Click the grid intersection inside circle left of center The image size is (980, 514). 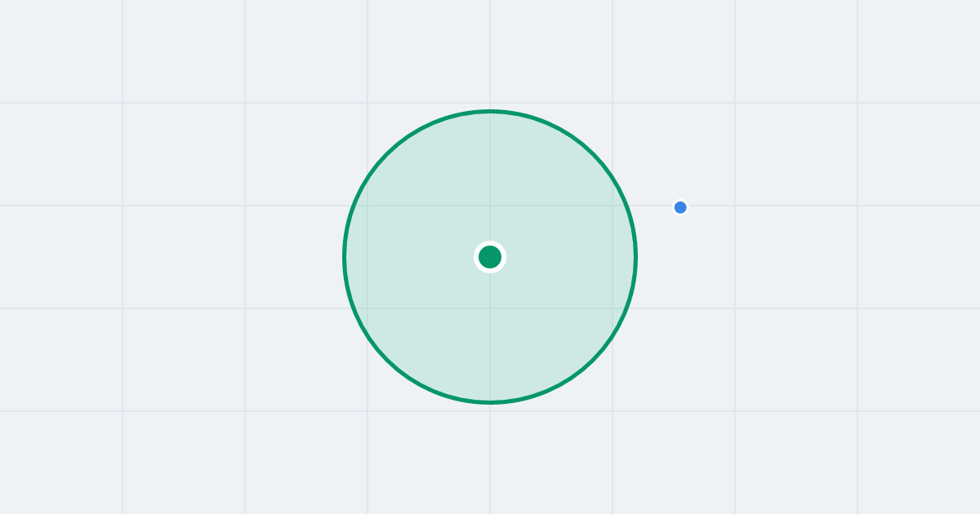pos(367,206)
